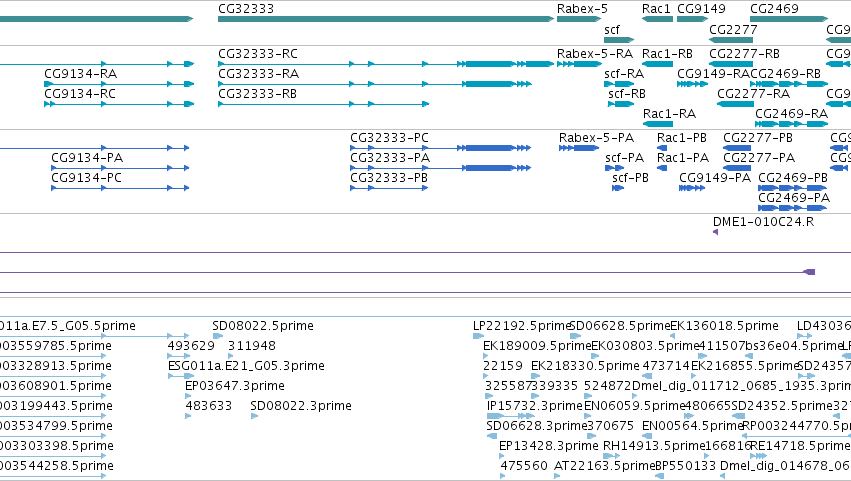This screenshot has width=851, height=481.
Task: Click transcript label CG9134-RC
Action: (x=80, y=94)
